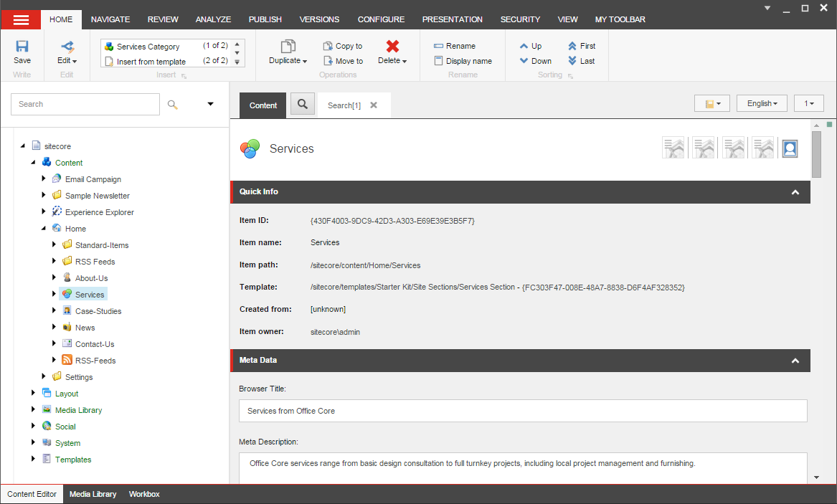
Task: Collapse the Quick Info section
Action: pos(795,192)
